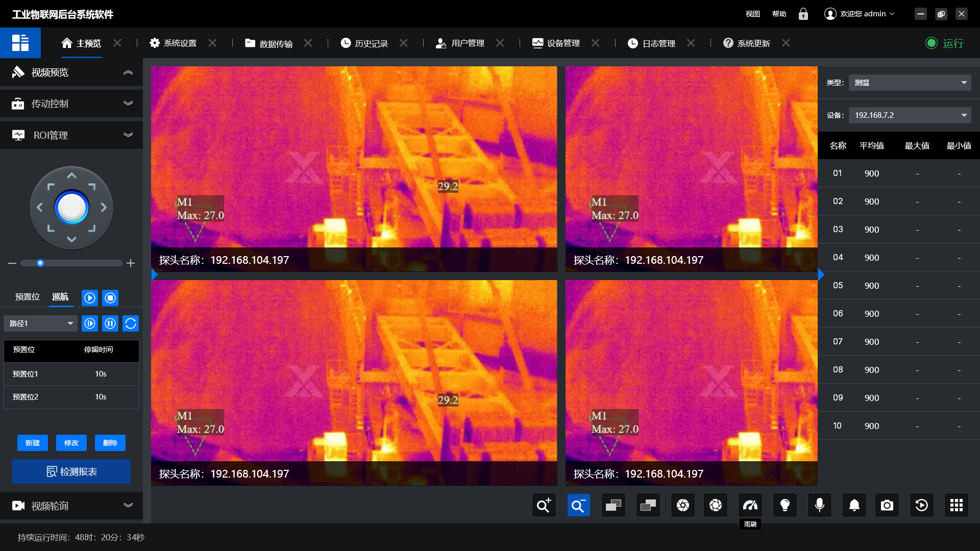Turn on the wiper (雨刷) control
The height and width of the screenshot is (551, 980).
point(750,505)
